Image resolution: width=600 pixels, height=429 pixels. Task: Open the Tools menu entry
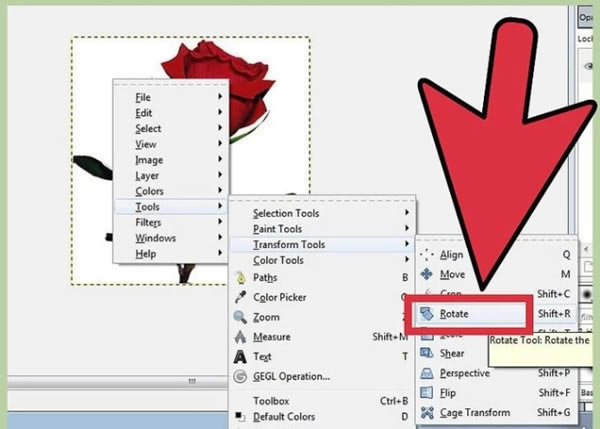171,207
